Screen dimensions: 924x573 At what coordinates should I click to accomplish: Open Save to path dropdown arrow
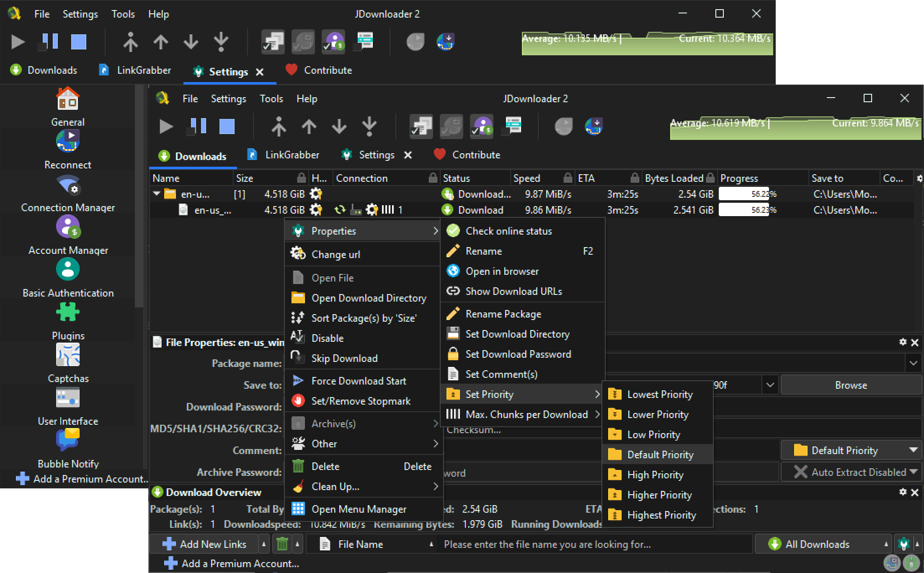770,385
